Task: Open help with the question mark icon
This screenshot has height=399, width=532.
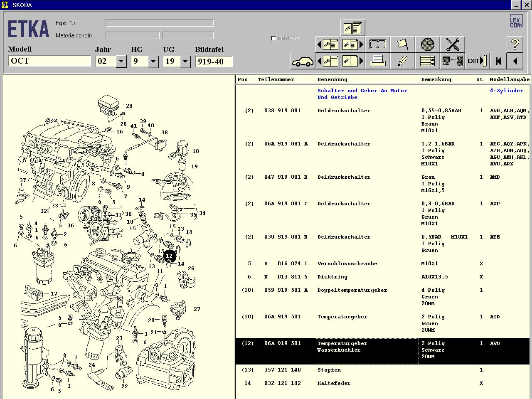Action: 515,44
